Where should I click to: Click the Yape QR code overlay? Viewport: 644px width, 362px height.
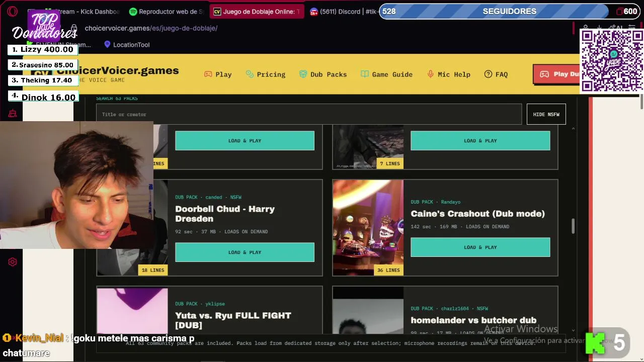(612, 61)
